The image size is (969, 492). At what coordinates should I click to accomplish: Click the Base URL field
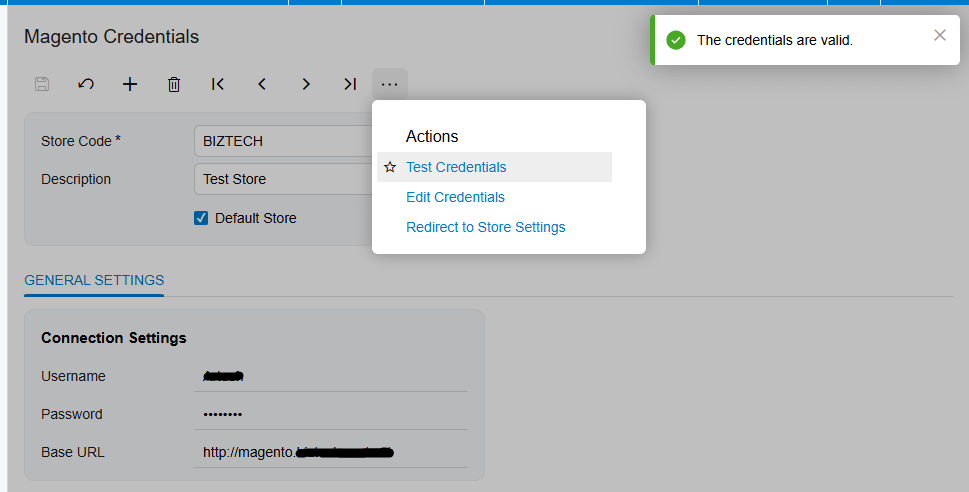331,453
